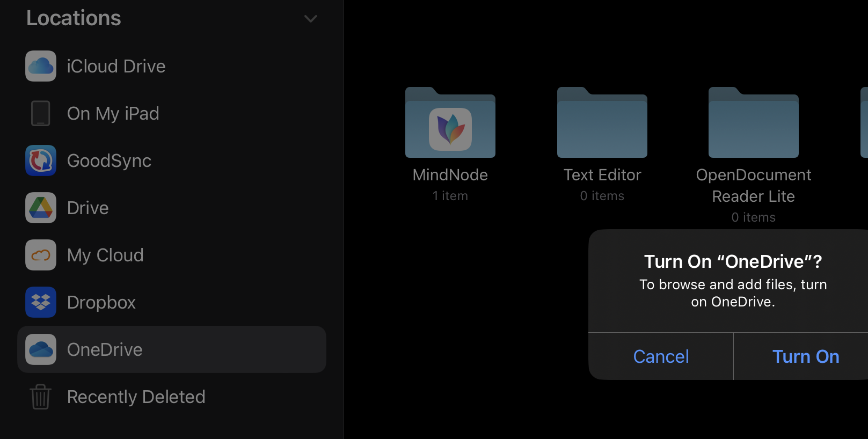868x439 pixels.
Task: Select the iCloud Drive location label
Action: pos(116,66)
